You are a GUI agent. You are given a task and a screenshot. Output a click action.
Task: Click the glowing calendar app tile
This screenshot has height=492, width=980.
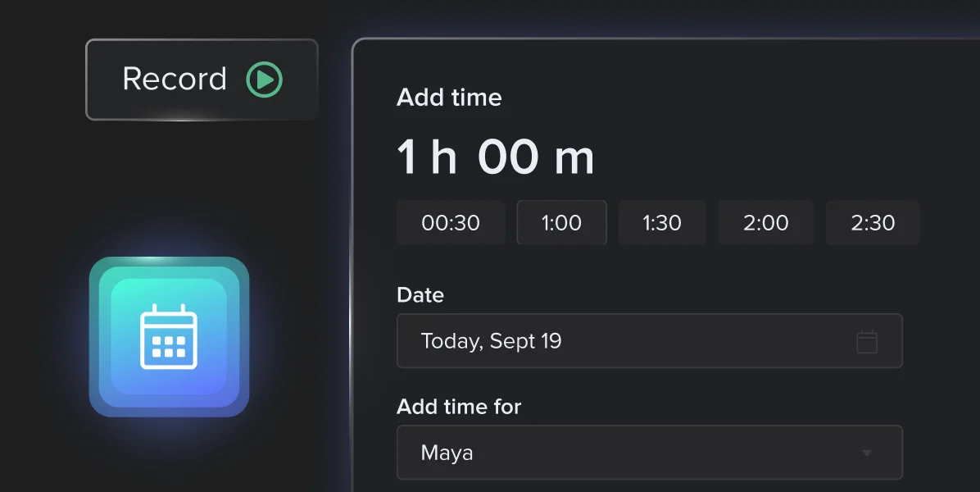pos(169,336)
